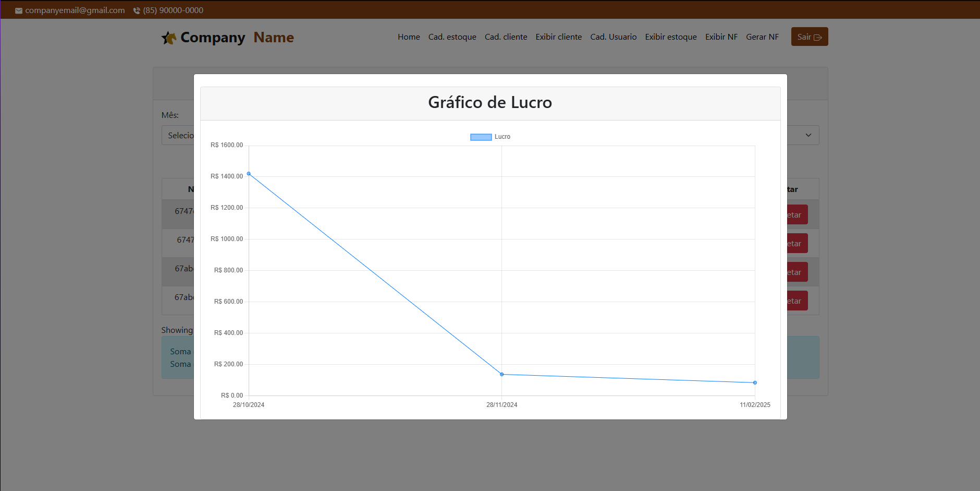Image resolution: width=980 pixels, height=491 pixels.
Task: Click the 28/11/2024 x-axis label
Action: click(x=502, y=405)
